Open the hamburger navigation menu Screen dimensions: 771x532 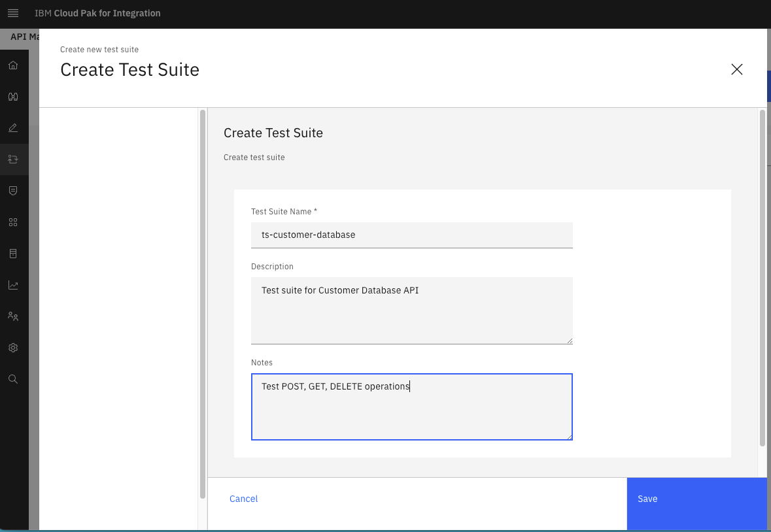[13, 13]
